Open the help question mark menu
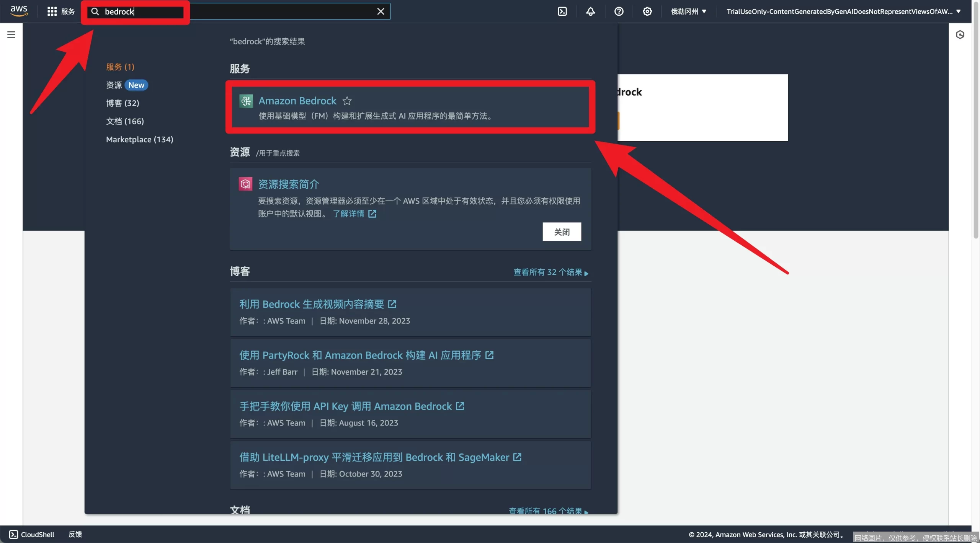Screen dimensions: 980x543 point(619,11)
